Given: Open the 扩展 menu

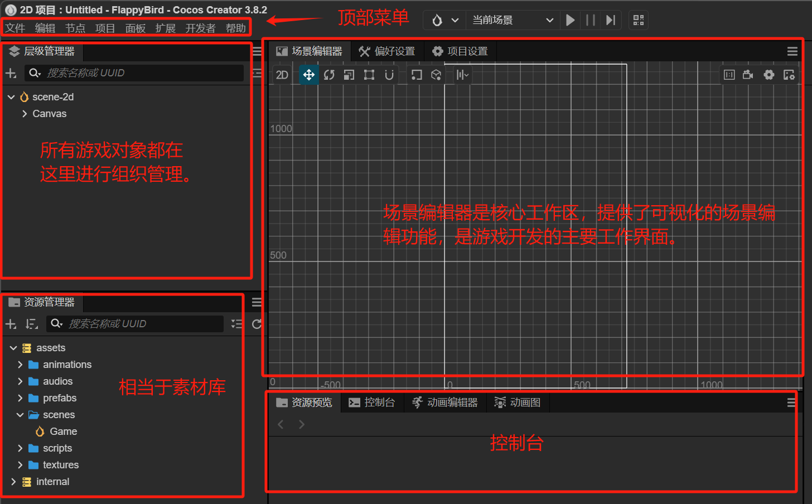Looking at the screenshot, I should pos(166,28).
